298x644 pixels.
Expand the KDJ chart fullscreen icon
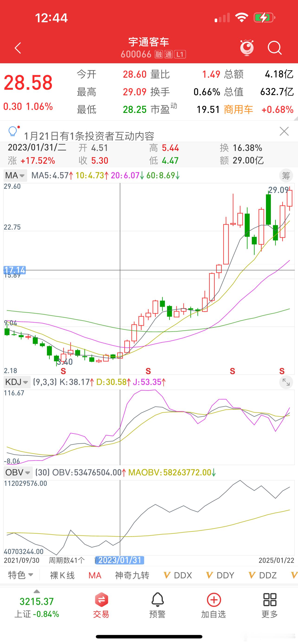pyautogui.click(x=286, y=382)
